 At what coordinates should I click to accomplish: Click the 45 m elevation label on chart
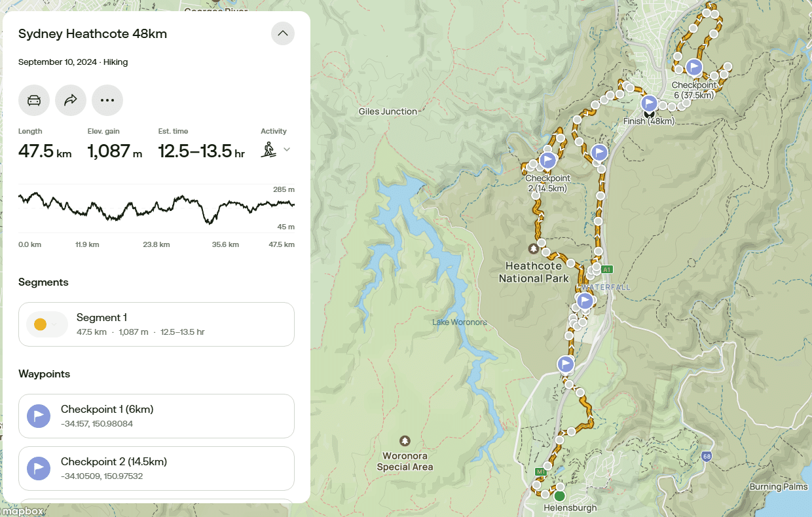coord(286,227)
